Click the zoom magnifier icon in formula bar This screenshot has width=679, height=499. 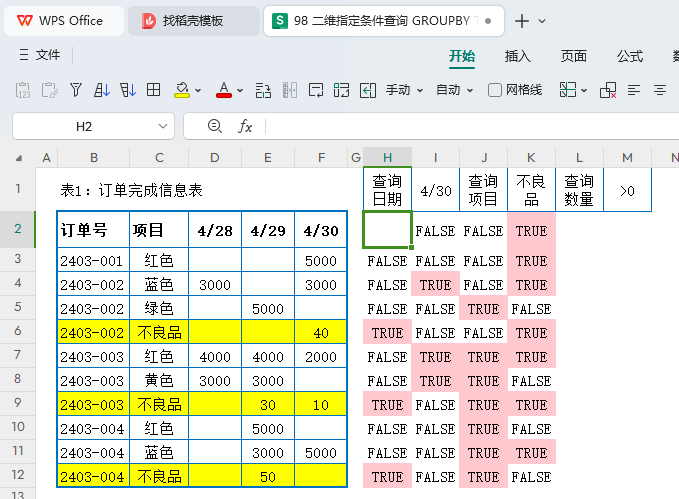[215, 126]
